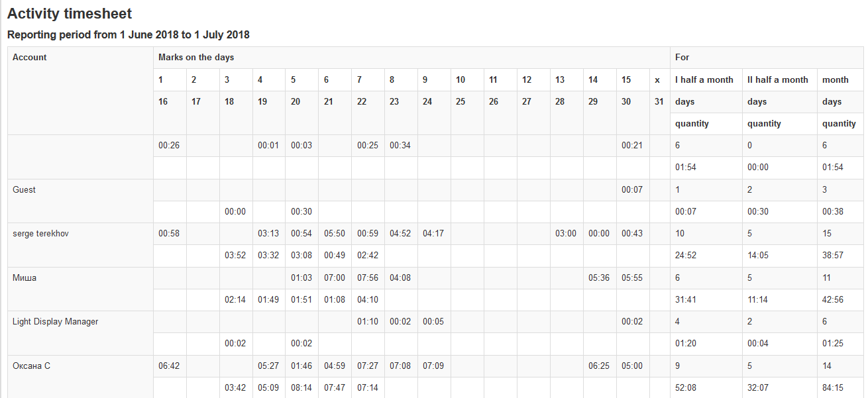Click the 'x' day column header
Viewport: 868px width, 398px height.
(x=657, y=80)
